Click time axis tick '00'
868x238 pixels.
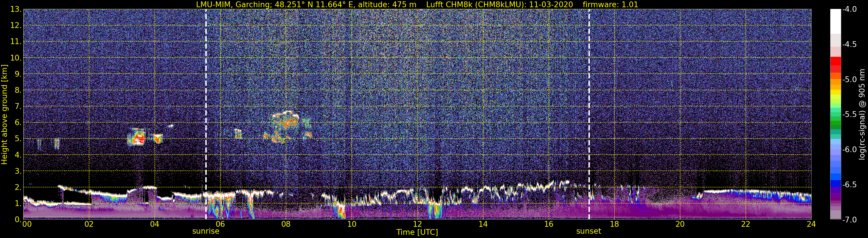click(x=27, y=224)
